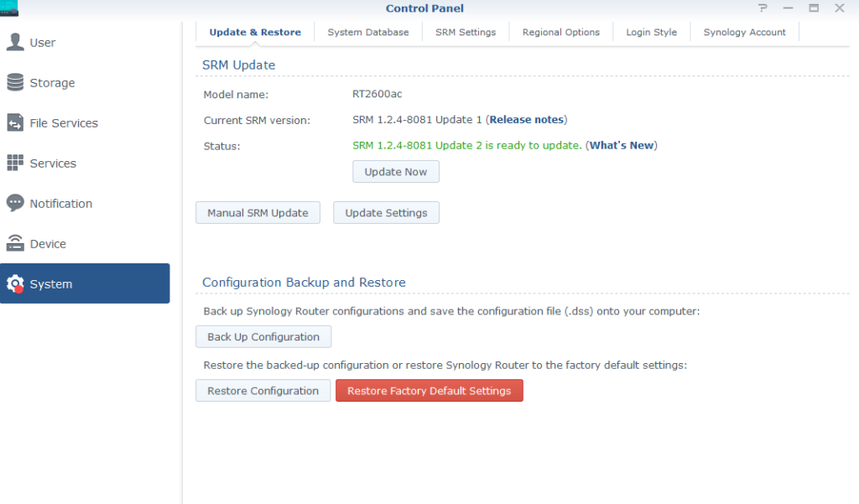Viewport: 859px width, 504px height.
Task: Open Notification via speech bubble icon
Action: click(x=15, y=204)
